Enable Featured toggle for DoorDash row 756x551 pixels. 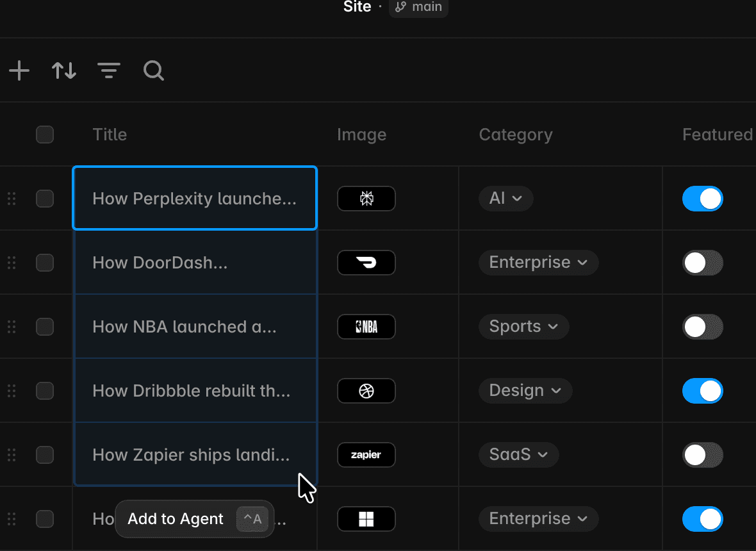(702, 263)
